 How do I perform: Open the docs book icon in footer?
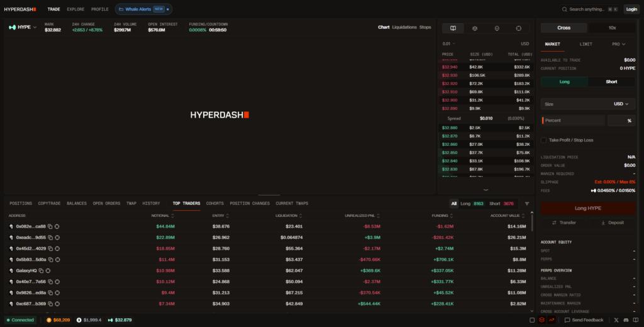coord(636,320)
